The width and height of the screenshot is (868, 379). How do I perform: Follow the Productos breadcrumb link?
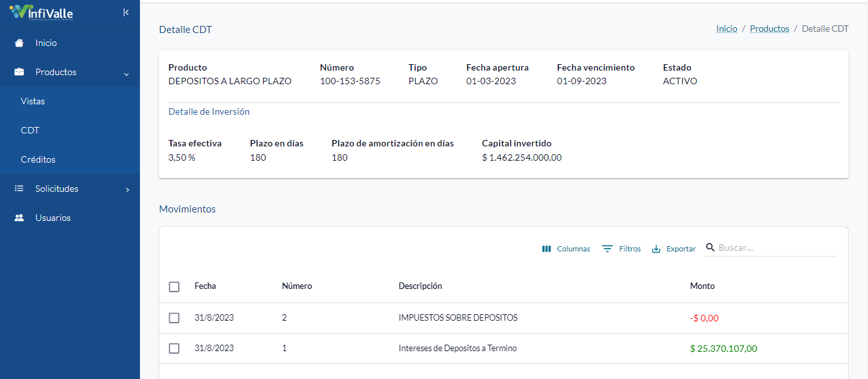coord(770,29)
